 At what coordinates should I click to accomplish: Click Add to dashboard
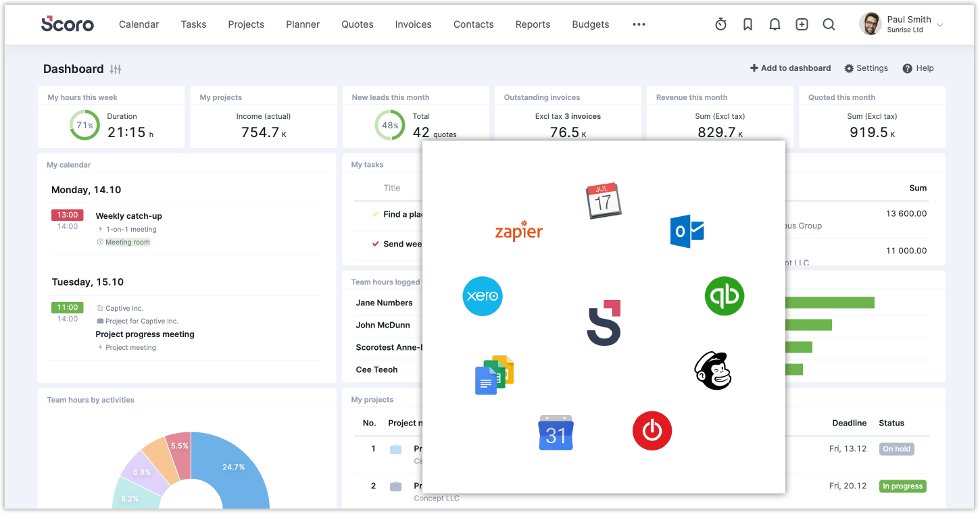(790, 68)
